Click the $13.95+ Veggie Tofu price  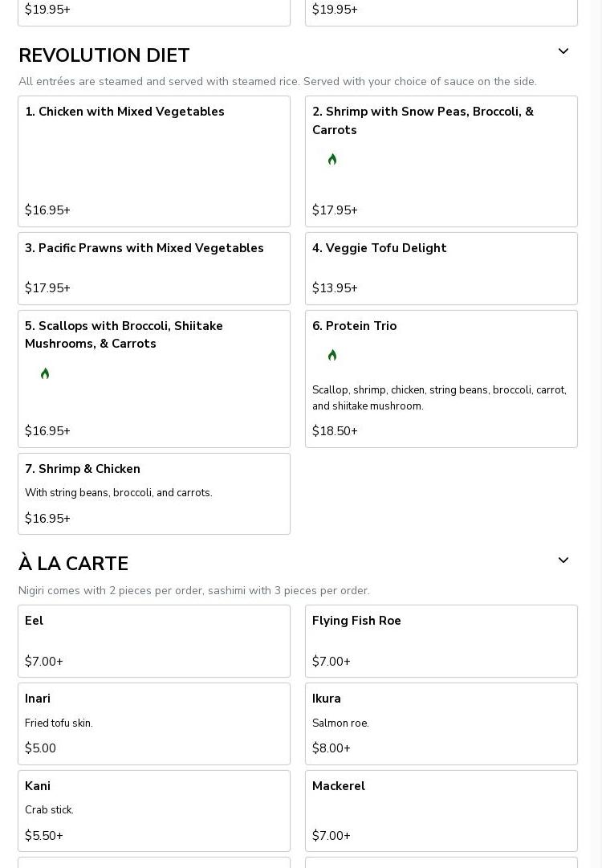click(x=335, y=288)
